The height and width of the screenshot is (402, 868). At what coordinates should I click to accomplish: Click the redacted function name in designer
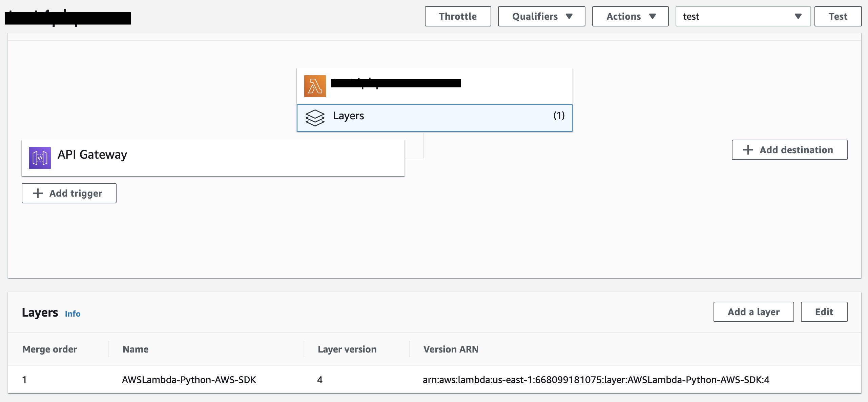[396, 83]
